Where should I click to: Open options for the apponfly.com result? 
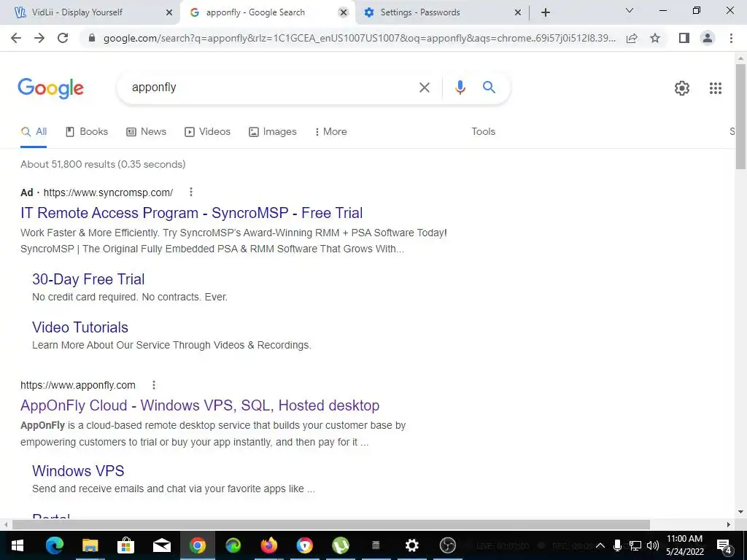point(154,385)
